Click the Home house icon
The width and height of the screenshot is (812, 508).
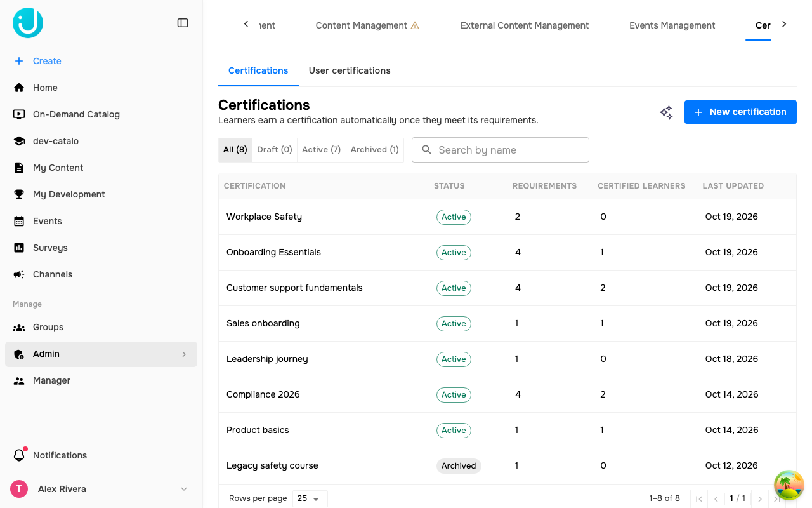pyautogui.click(x=19, y=88)
